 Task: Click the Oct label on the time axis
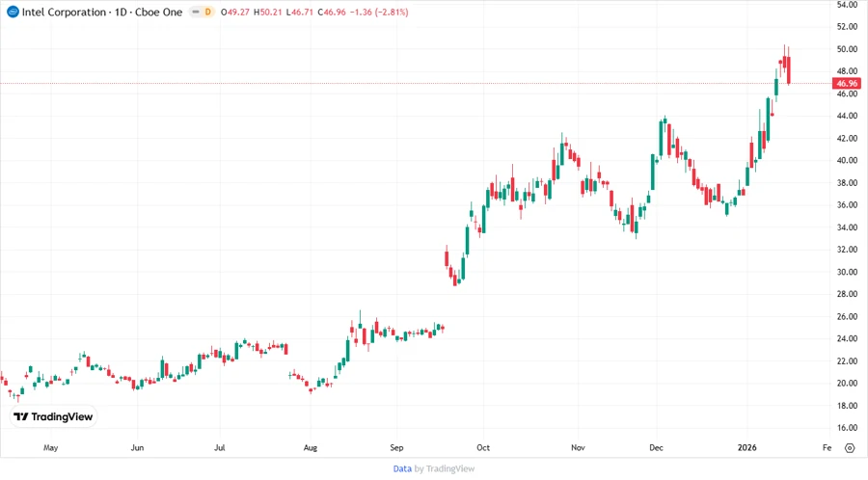click(483, 448)
